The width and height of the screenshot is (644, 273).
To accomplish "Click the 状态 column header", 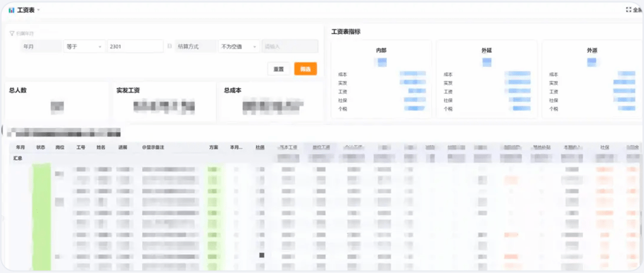I will tap(41, 147).
